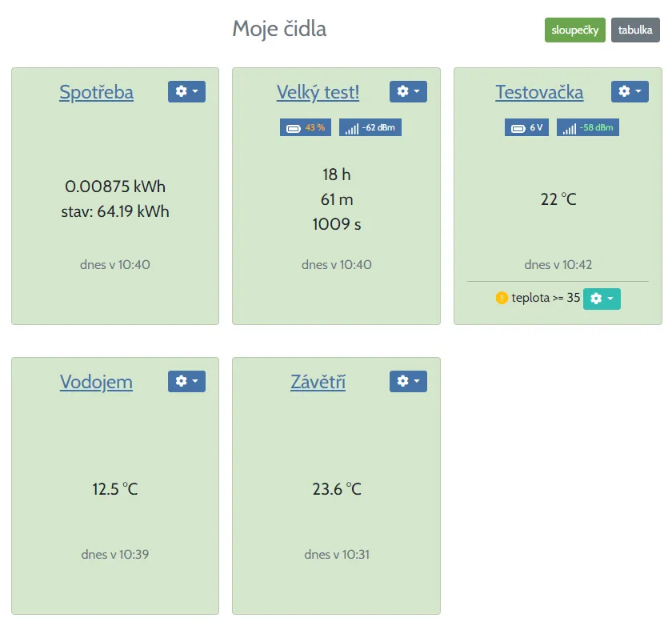Click the teplota >= 35 alert text
Screen dimensions: 672x626
[x=546, y=298]
